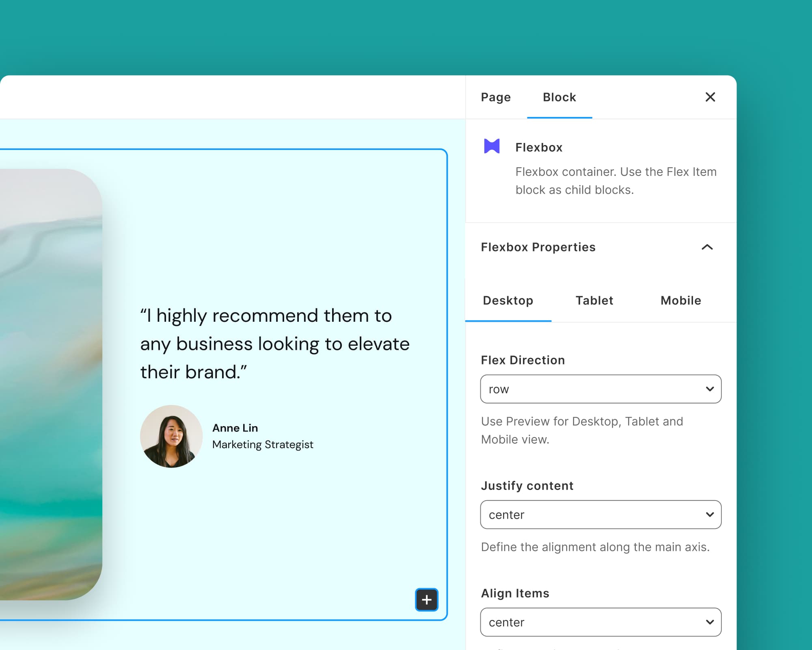Select the Desktop properties tab
This screenshot has width=812, height=650.
click(508, 301)
